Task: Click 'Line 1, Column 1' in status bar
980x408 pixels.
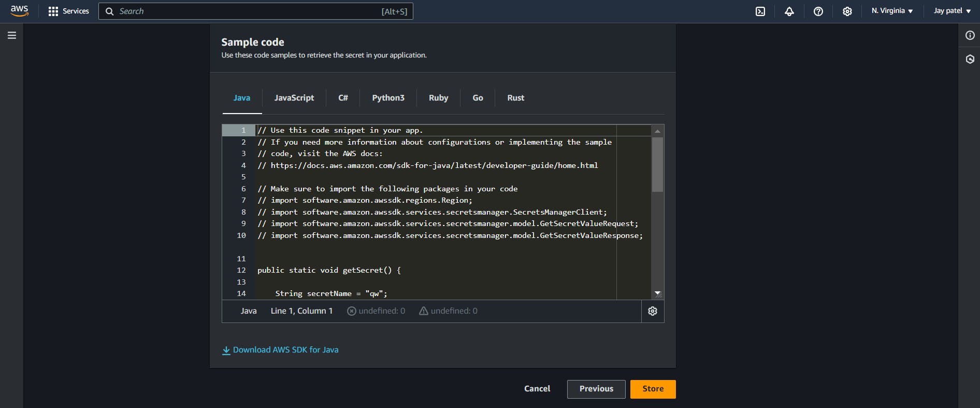Action: click(301, 311)
